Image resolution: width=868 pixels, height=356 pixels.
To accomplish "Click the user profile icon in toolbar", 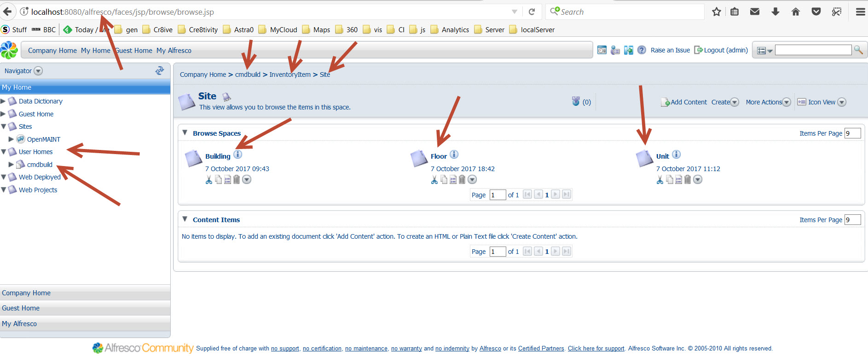I will point(615,50).
